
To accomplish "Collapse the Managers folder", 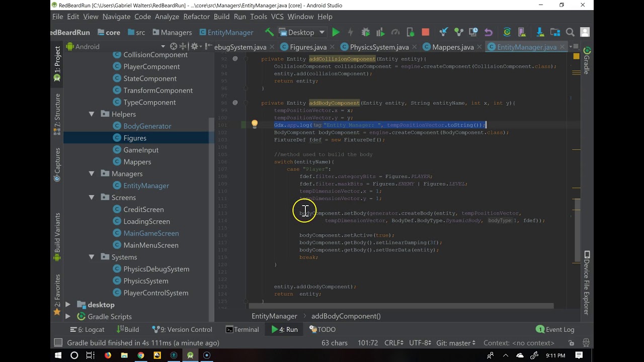I will (92, 173).
